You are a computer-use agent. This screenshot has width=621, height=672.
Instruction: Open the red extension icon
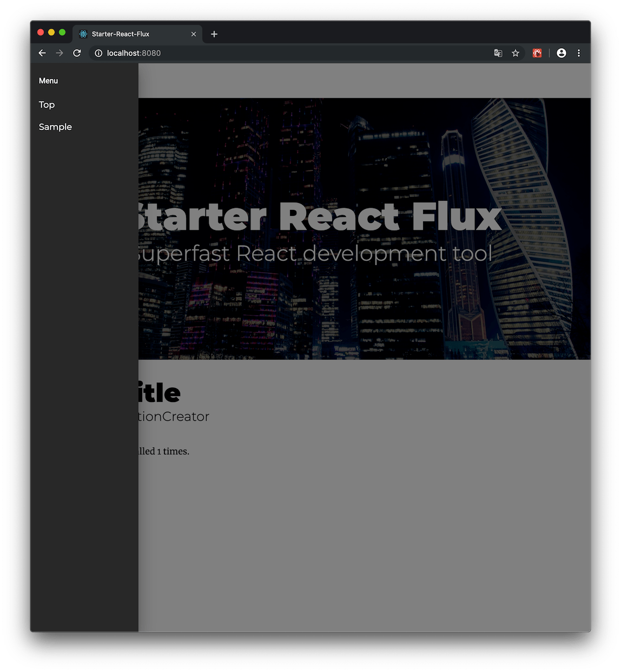[x=537, y=53]
